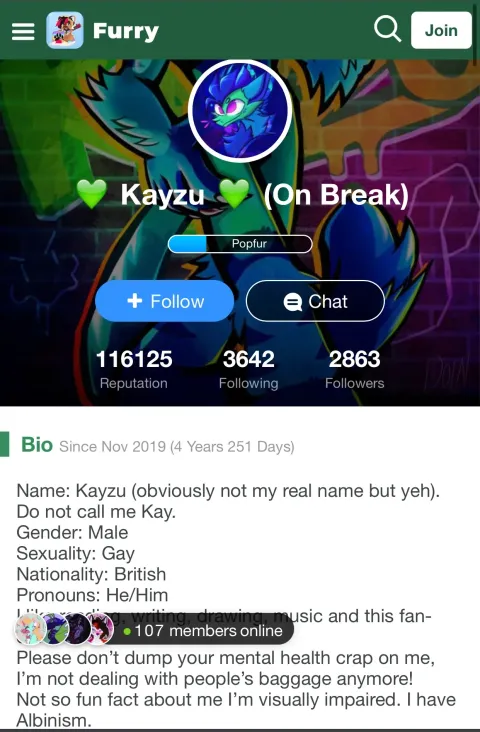Tap the last online member avatar
Viewport: 480px width, 732px height.
[x=100, y=630]
